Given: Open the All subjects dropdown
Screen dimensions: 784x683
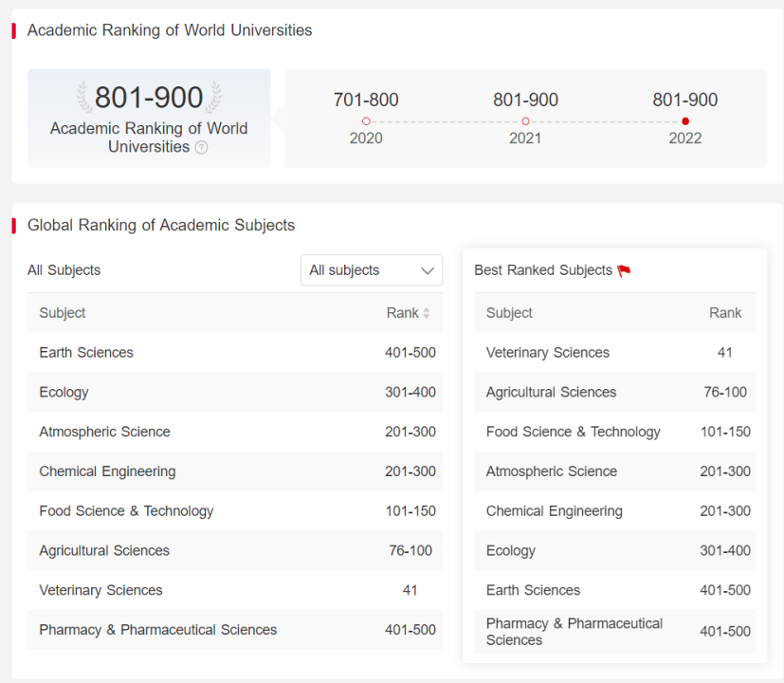Looking at the screenshot, I should [371, 270].
